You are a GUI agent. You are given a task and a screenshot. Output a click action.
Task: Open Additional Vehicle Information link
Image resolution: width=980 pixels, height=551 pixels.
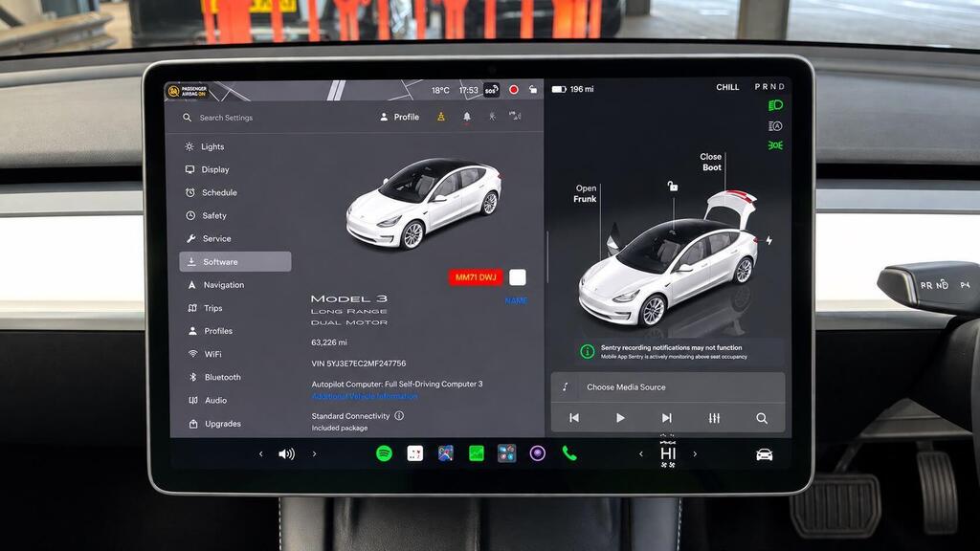point(365,396)
